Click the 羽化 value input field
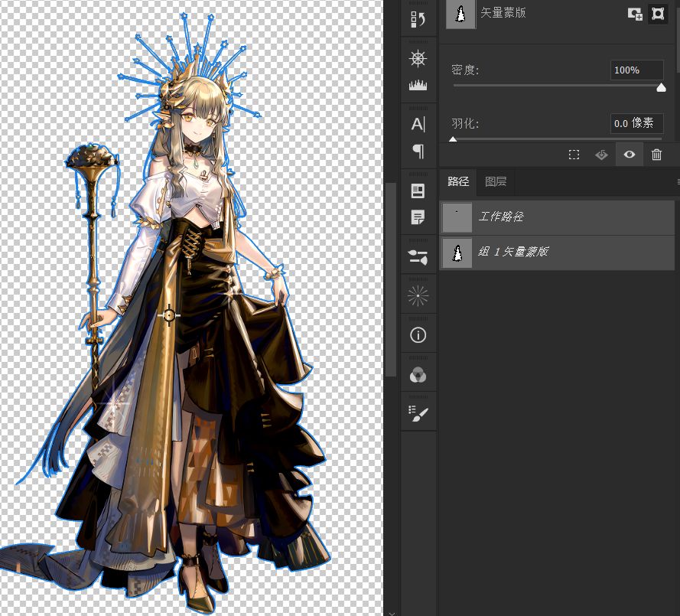The height and width of the screenshot is (616, 680). (x=636, y=123)
